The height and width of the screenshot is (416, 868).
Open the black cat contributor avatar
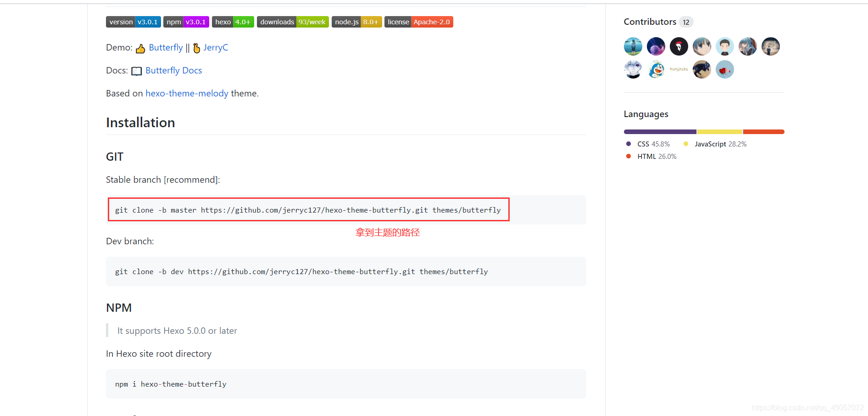pos(701,69)
